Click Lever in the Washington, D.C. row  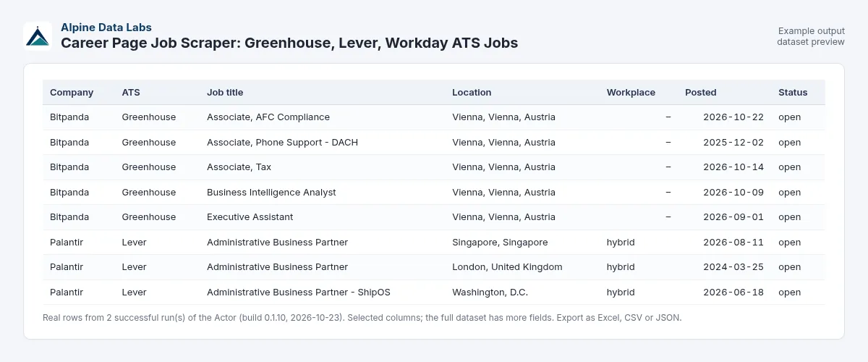[134, 292]
